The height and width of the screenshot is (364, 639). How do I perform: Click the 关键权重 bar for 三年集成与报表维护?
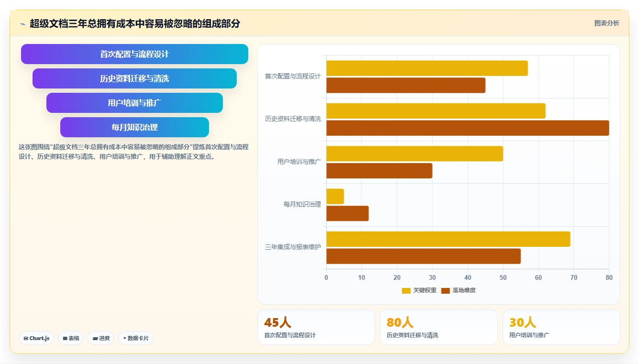[448, 239]
